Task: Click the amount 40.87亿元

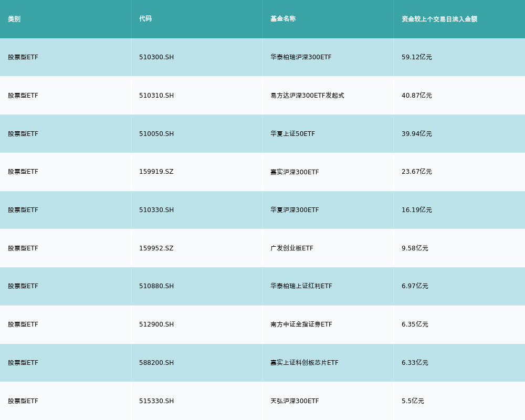Action: [x=416, y=96]
